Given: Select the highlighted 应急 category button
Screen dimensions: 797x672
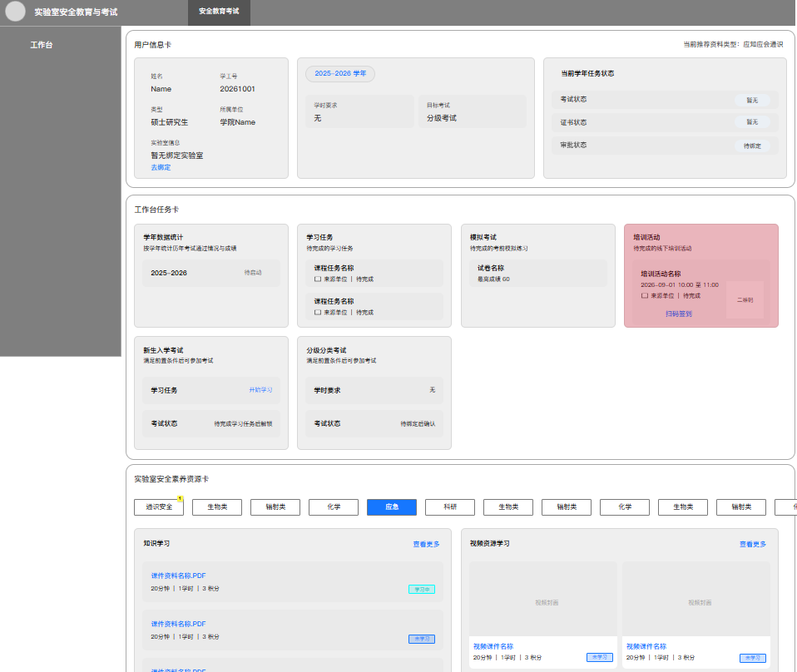Looking at the screenshot, I should coord(391,506).
